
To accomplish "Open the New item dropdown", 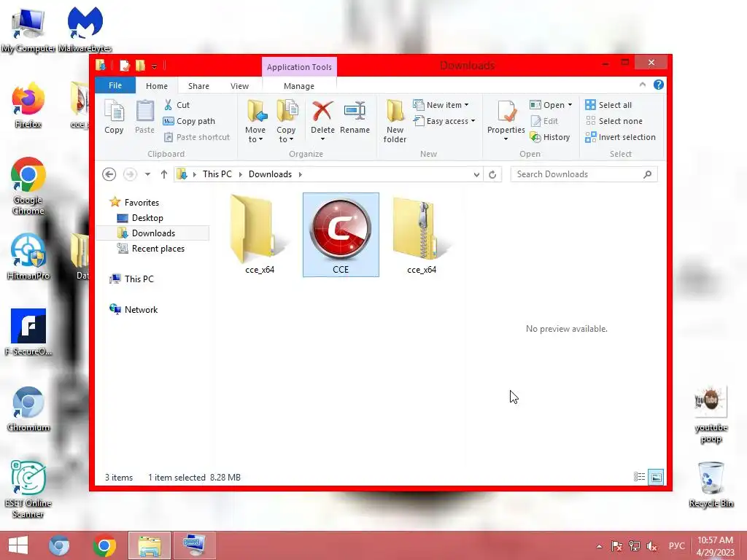I will [441, 105].
